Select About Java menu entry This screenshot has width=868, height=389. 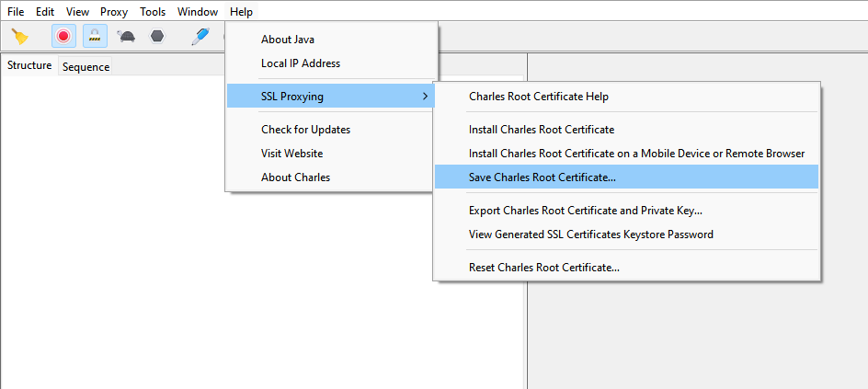tap(331, 40)
